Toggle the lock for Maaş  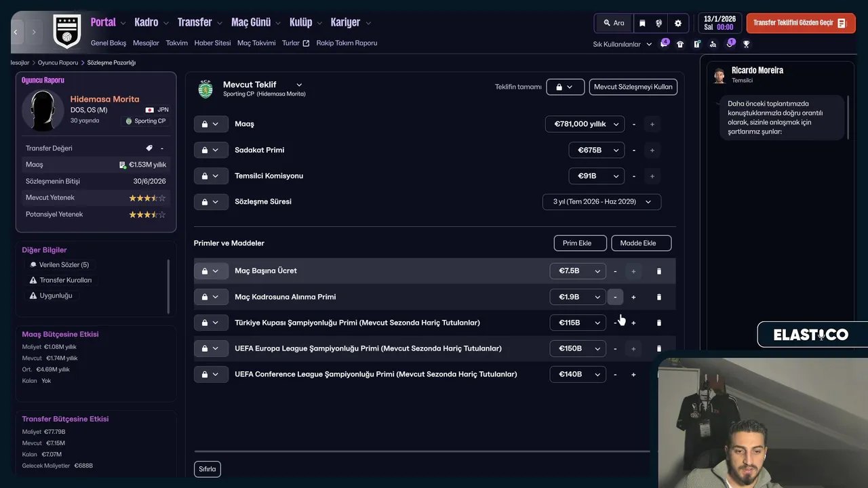point(211,124)
